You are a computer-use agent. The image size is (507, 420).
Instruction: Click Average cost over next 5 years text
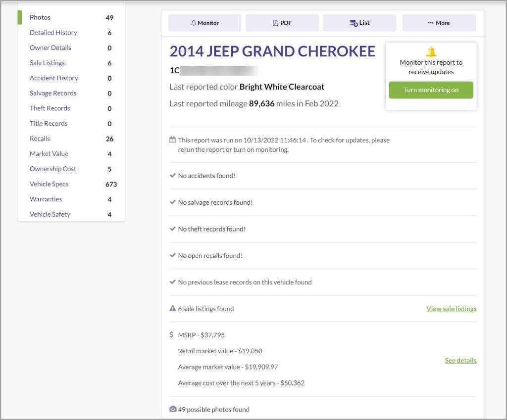coord(241,383)
